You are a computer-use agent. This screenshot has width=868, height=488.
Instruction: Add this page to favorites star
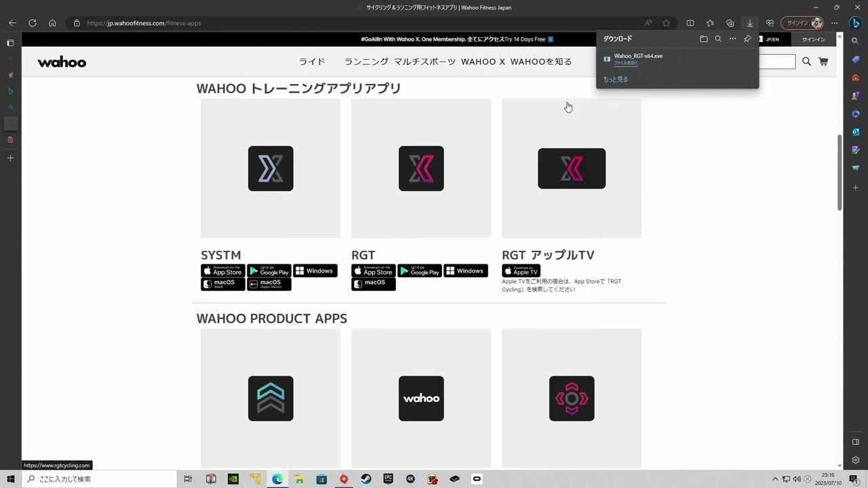(x=667, y=23)
